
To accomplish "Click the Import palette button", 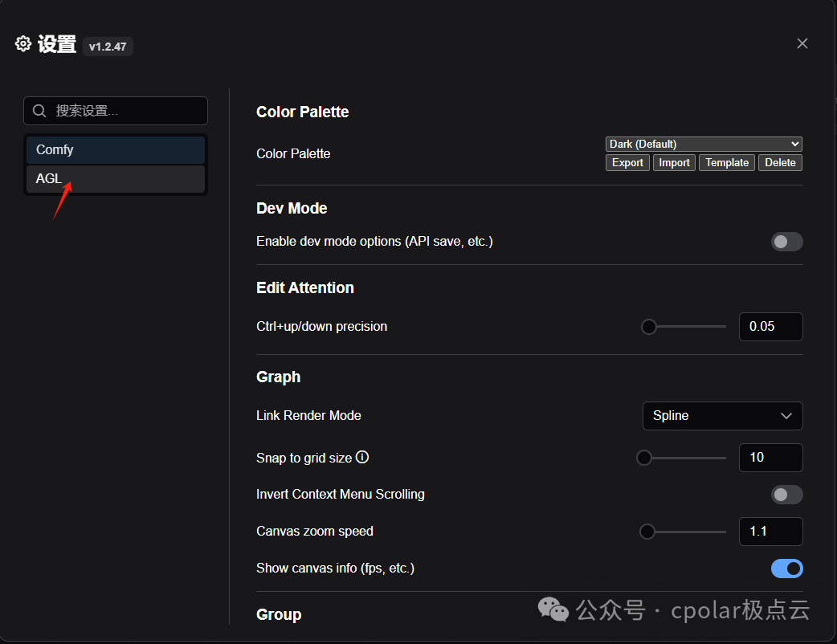I will coord(674,162).
